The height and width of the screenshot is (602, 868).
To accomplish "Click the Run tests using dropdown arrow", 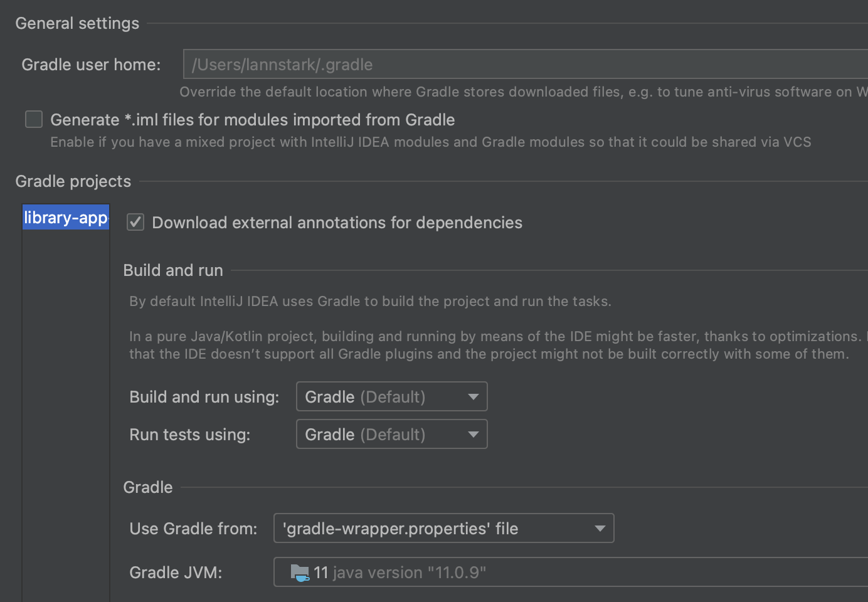I will click(473, 435).
